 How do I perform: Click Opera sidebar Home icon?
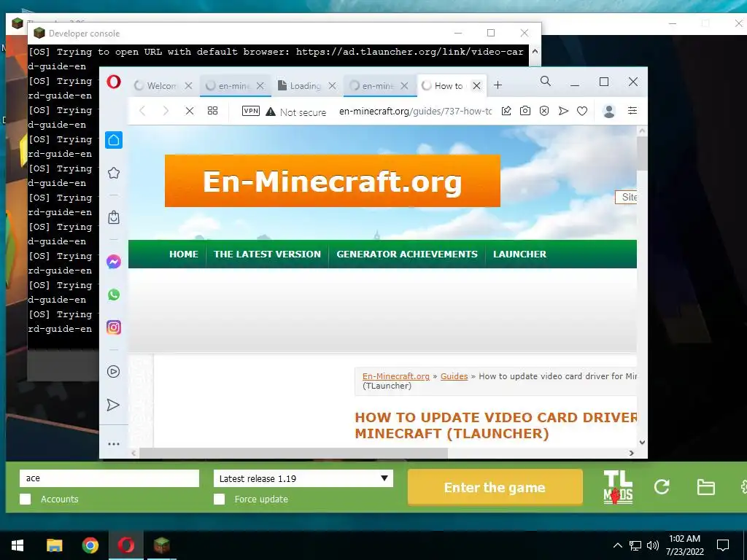114,140
